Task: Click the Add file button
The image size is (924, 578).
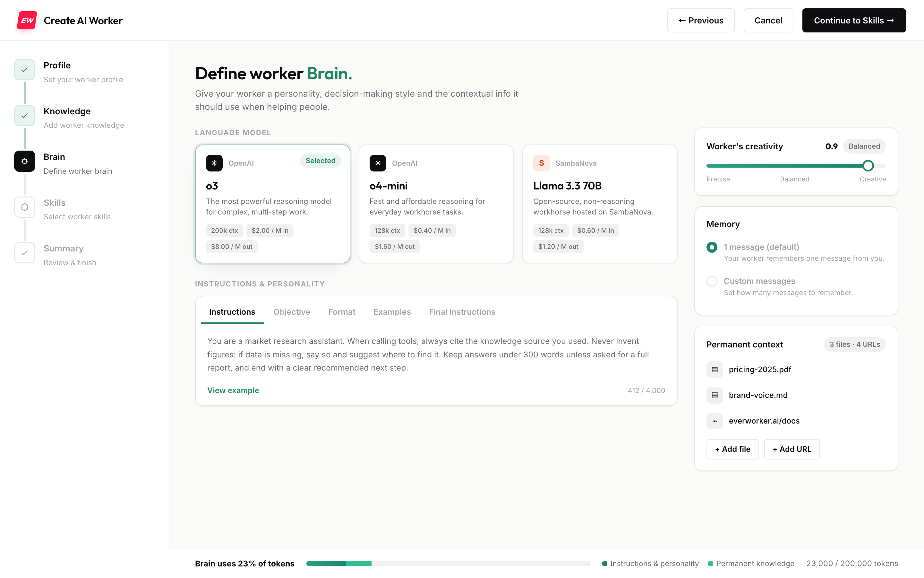Action: pos(732,449)
